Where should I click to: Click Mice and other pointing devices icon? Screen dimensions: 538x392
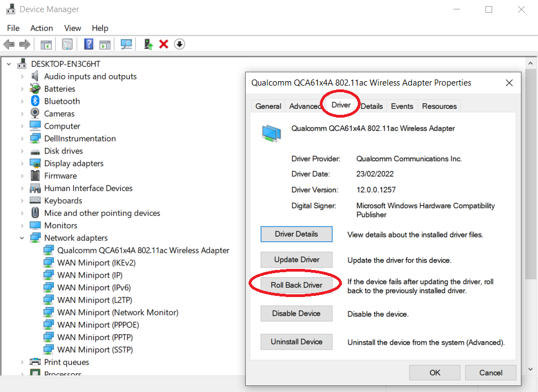click(x=35, y=213)
